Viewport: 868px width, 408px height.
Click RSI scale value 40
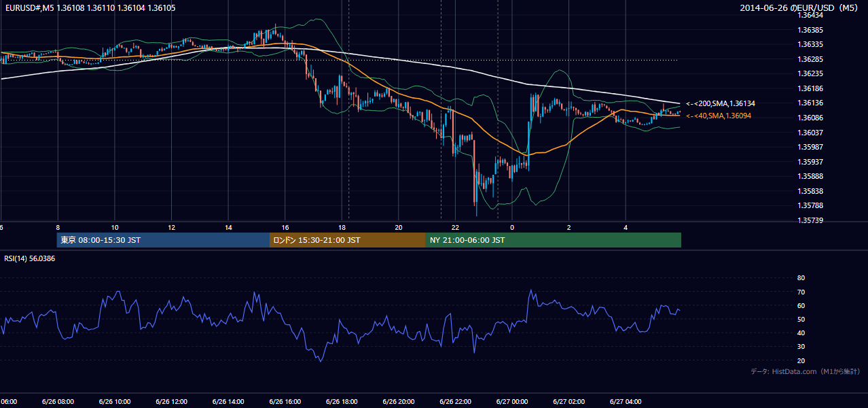pos(801,333)
